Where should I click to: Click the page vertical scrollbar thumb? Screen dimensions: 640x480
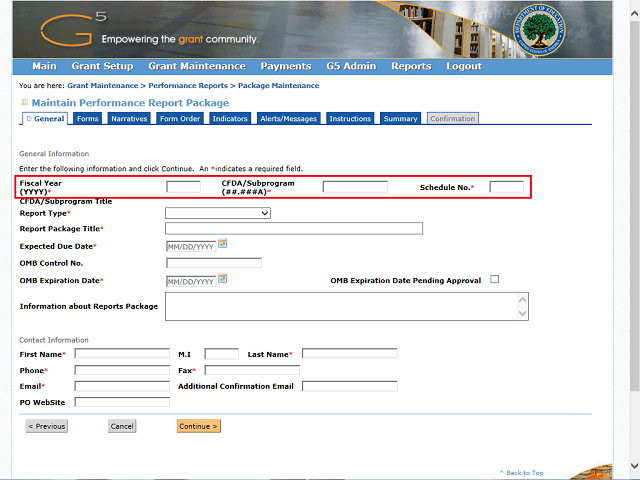634,206
